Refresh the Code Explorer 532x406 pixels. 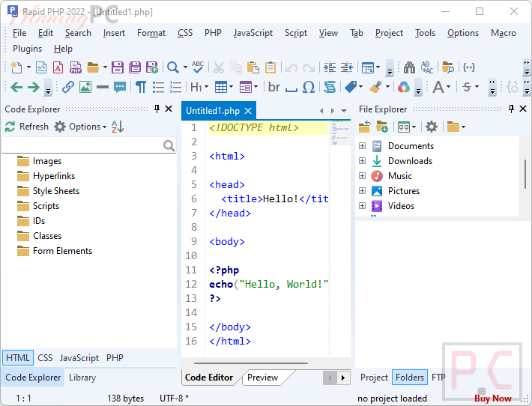coord(27,127)
